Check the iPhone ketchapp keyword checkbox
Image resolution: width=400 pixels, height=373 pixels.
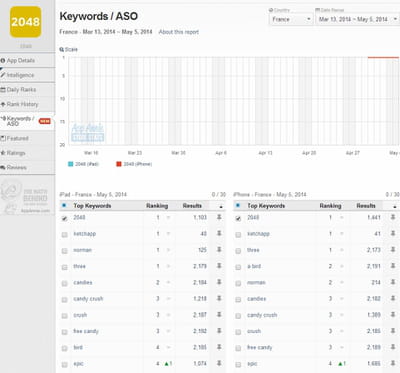click(238, 235)
